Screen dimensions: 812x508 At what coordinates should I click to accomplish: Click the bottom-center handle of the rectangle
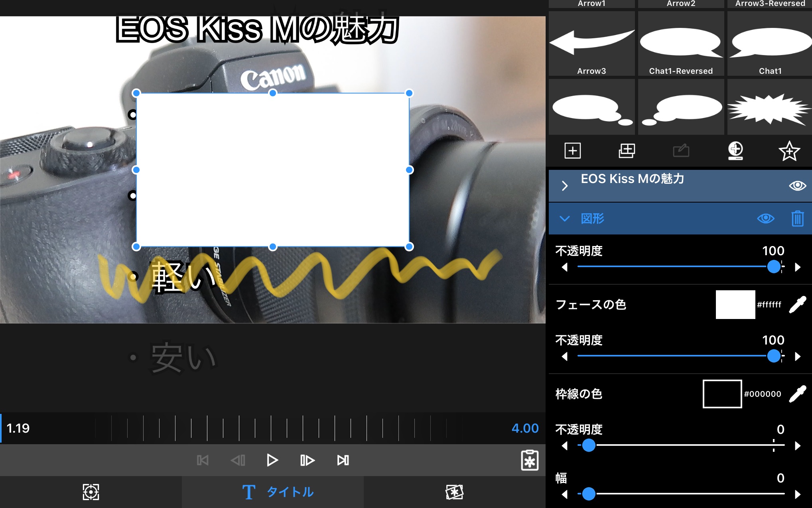coord(273,247)
